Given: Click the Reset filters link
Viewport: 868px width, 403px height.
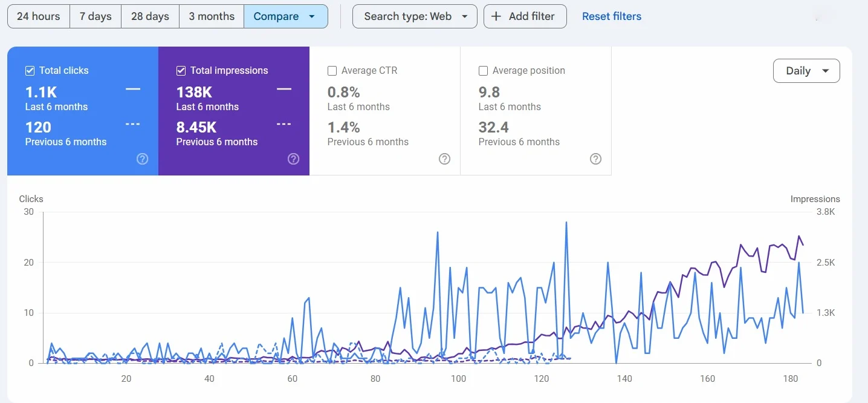Looking at the screenshot, I should click(x=612, y=16).
